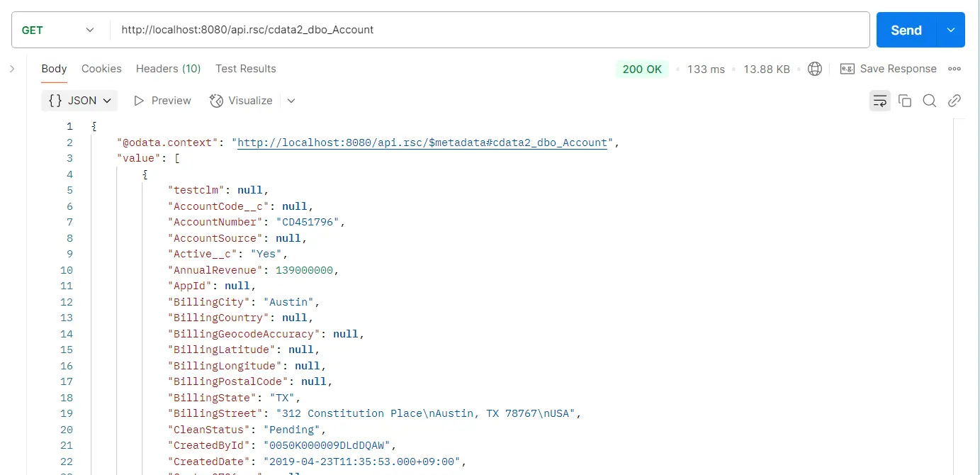Switch to the Cookies tab

pos(101,69)
